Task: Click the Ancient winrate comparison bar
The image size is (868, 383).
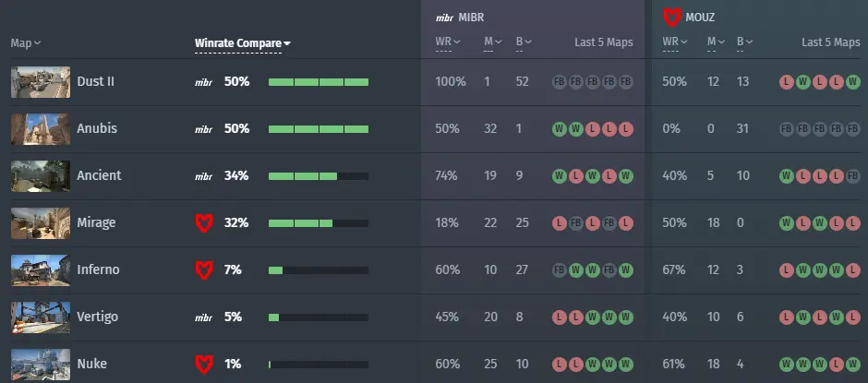Action: (x=318, y=175)
